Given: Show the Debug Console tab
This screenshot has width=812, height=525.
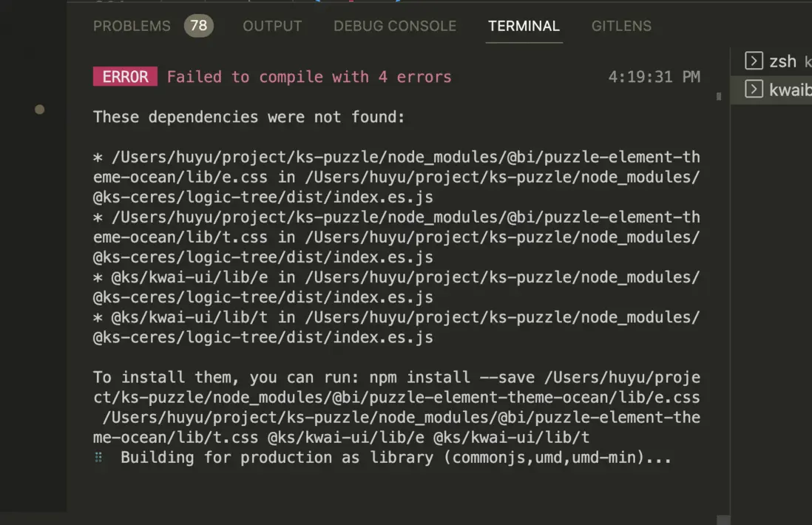Looking at the screenshot, I should pos(395,26).
